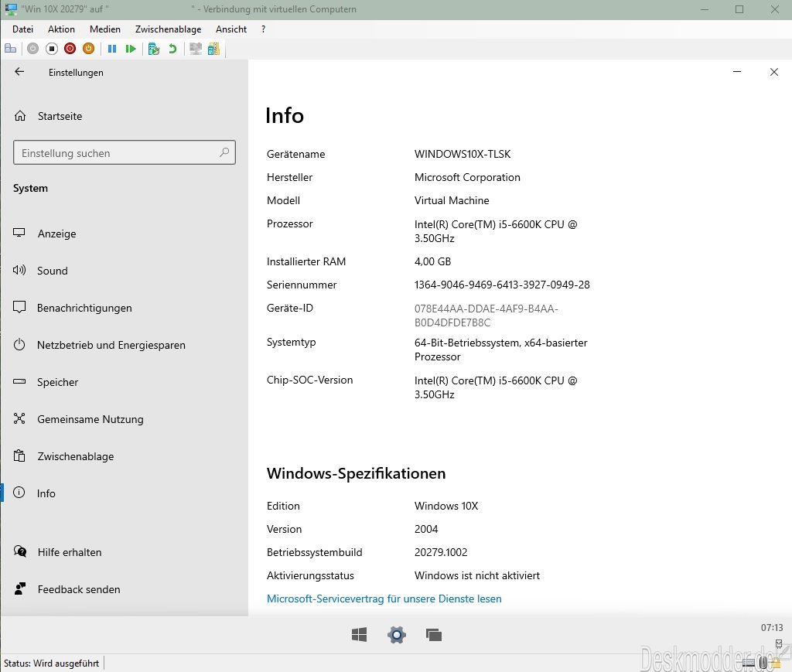Click the build number 20279.1002
The width and height of the screenshot is (792, 672).
click(440, 552)
